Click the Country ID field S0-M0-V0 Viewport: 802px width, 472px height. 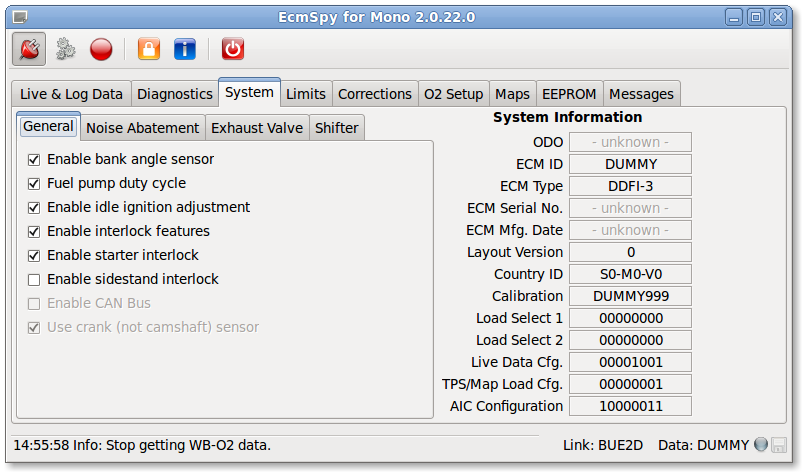point(630,274)
